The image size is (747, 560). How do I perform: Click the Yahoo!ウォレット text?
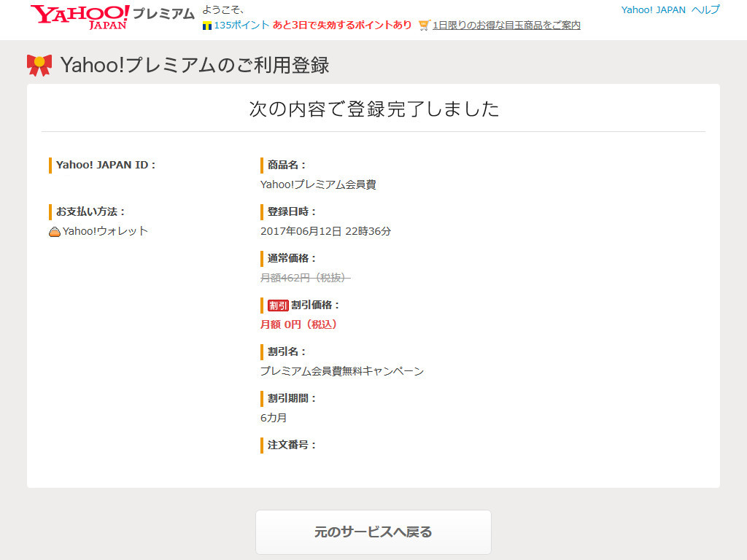click(x=105, y=231)
